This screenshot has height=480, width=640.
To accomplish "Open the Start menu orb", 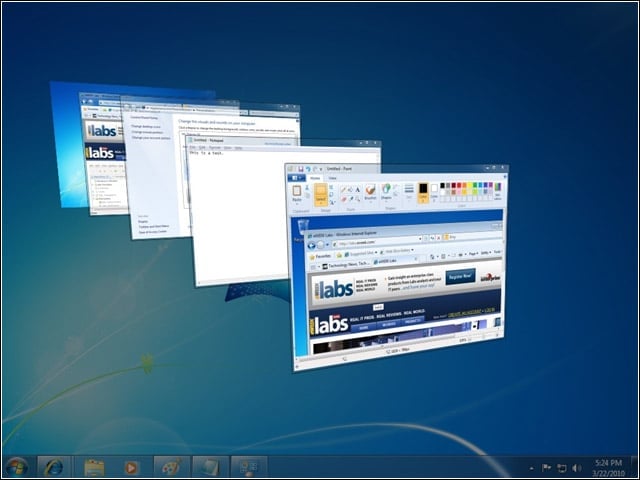I will coord(17,467).
